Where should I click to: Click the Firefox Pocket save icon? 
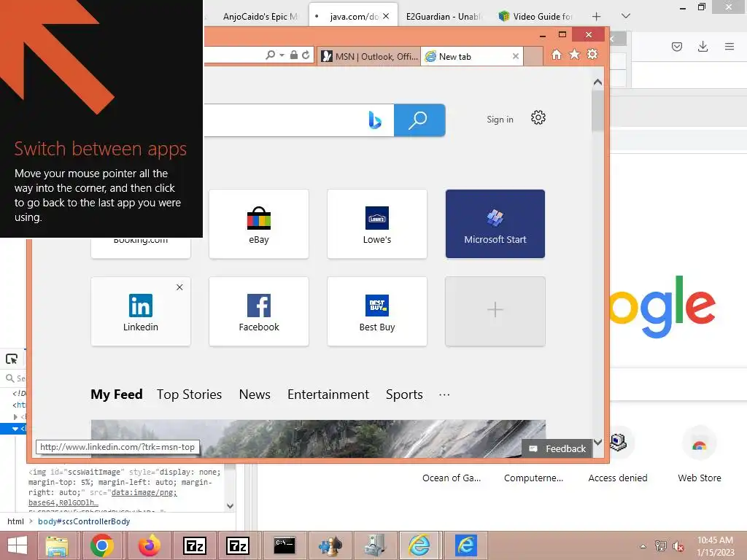[676, 47]
